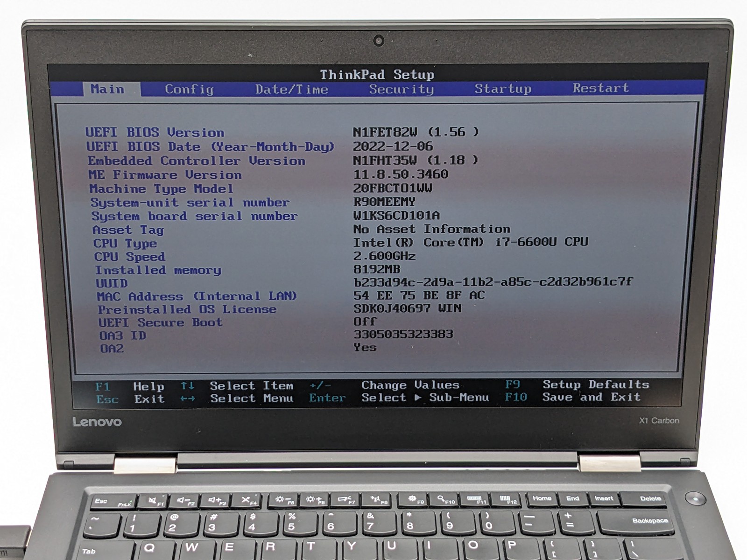The height and width of the screenshot is (560, 747).
Task: Click Machine Type Model label
Action: (x=161, y=189)
